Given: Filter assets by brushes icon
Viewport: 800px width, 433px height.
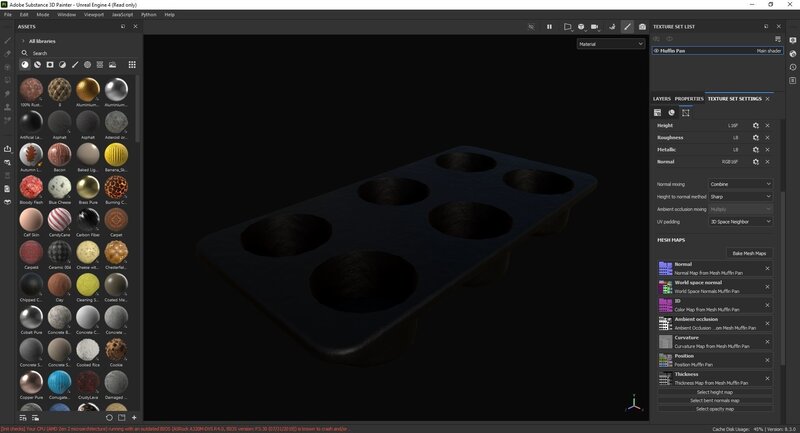Looking at the screenshot, I should (x=76, y=65).
